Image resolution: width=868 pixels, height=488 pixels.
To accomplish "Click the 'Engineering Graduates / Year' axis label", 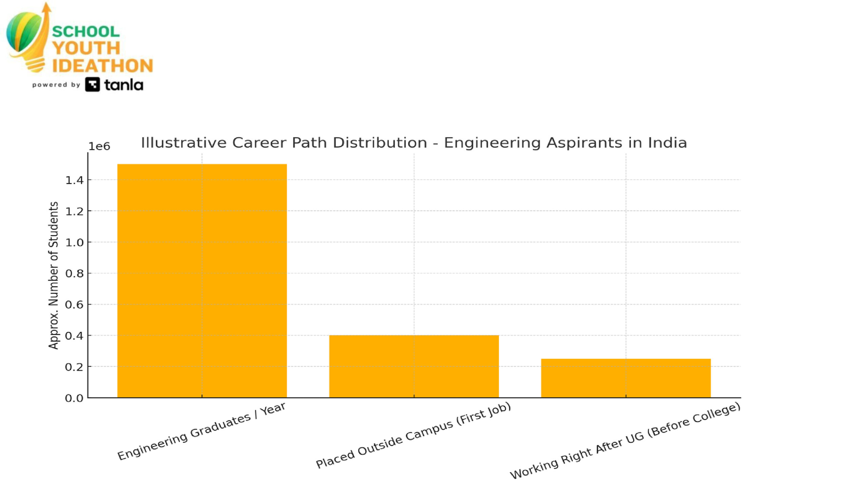I will (x=201, y=431).
